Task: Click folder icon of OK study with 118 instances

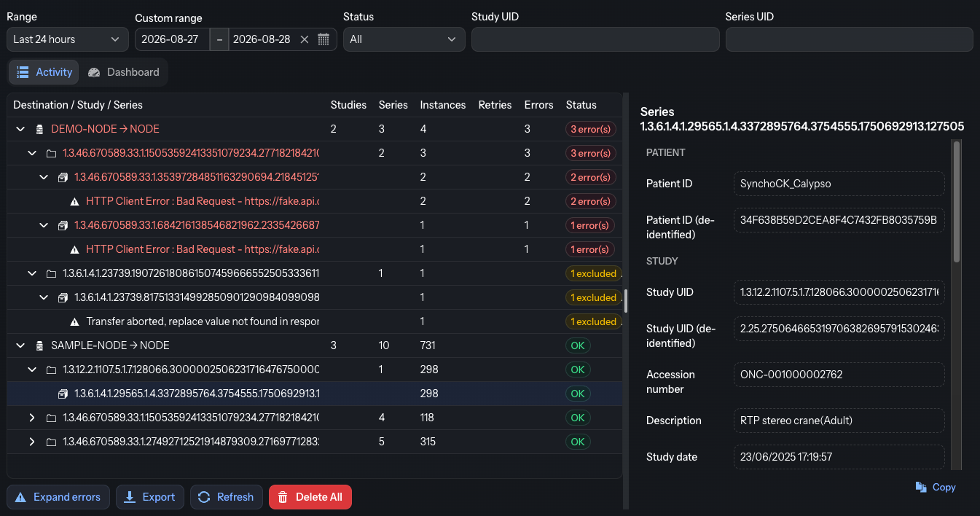Action: [51, 418]
